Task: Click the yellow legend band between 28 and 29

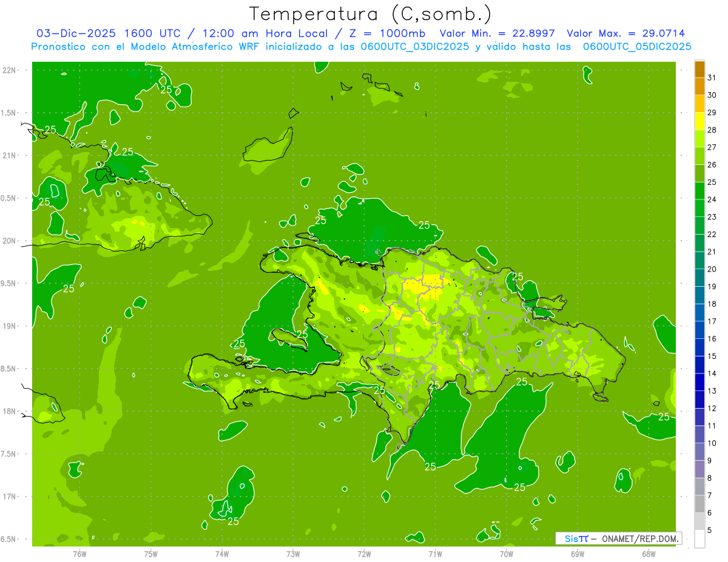Action: click(x=699, y=121)
